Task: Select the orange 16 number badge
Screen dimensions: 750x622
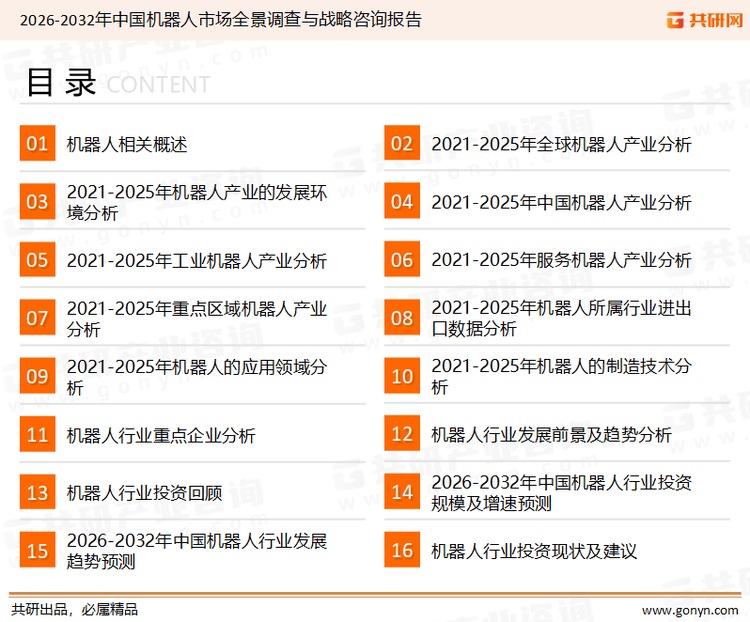Action: [x=402, y=550]
